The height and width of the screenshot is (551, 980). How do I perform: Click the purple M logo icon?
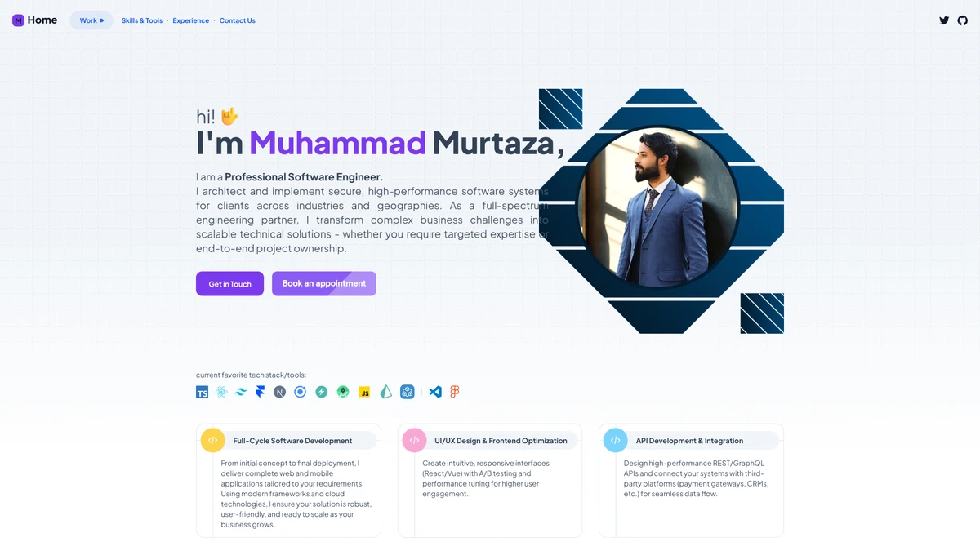tap(18, 20)
